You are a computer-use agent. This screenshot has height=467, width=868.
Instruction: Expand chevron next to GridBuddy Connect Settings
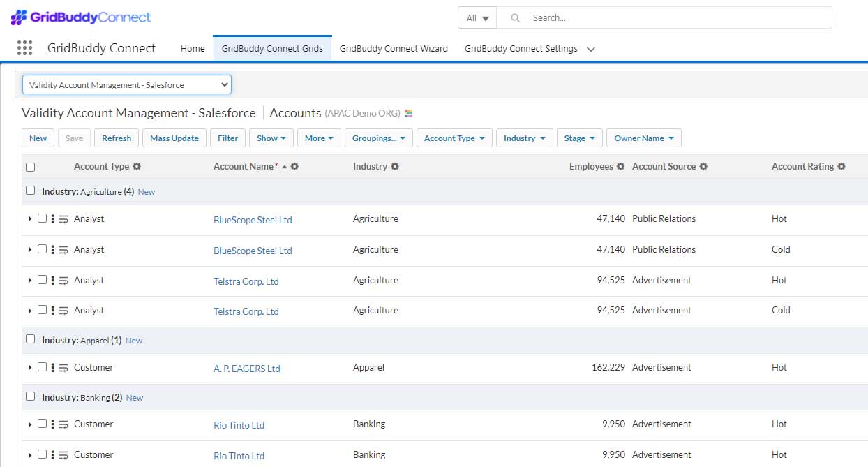point(591,50)
